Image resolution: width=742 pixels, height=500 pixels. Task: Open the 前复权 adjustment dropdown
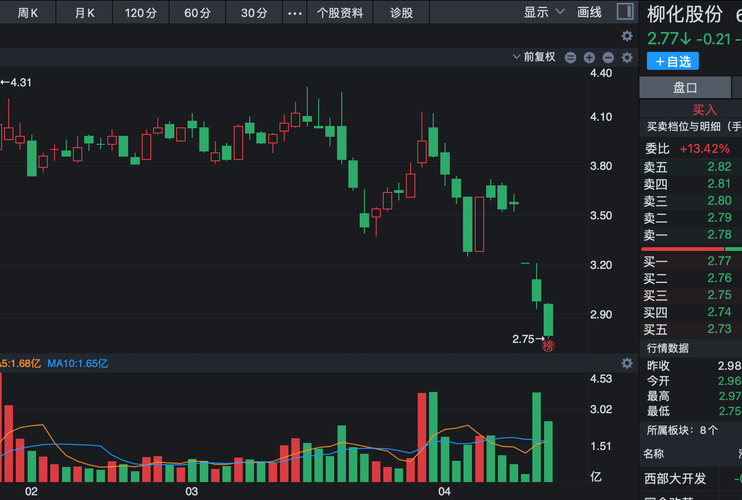click(x=534, y=57)
